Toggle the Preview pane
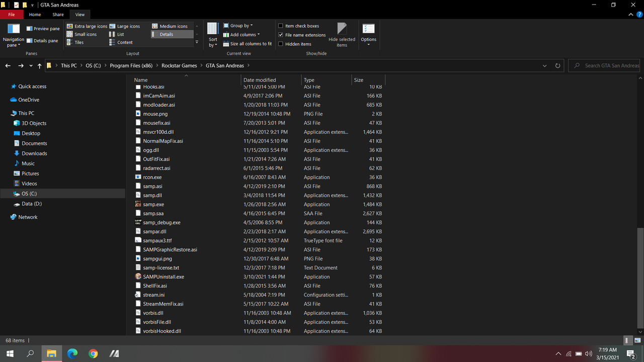644x362 pixels. point(43,29)
